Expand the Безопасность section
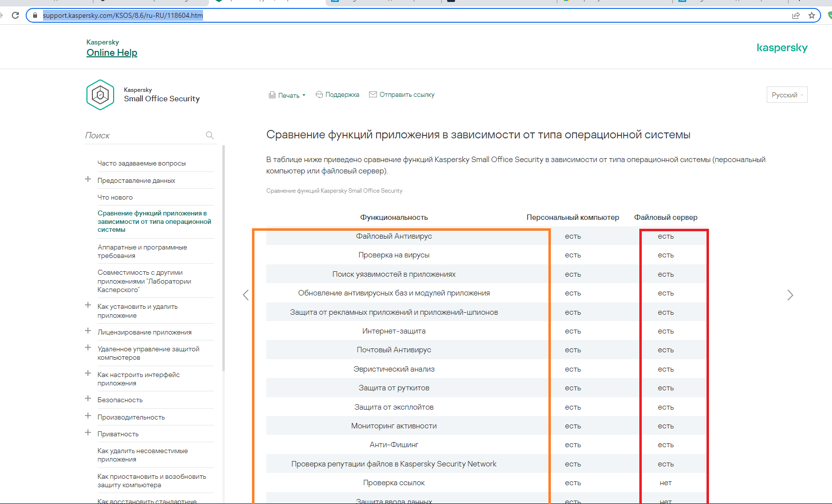 pos(88,399)
